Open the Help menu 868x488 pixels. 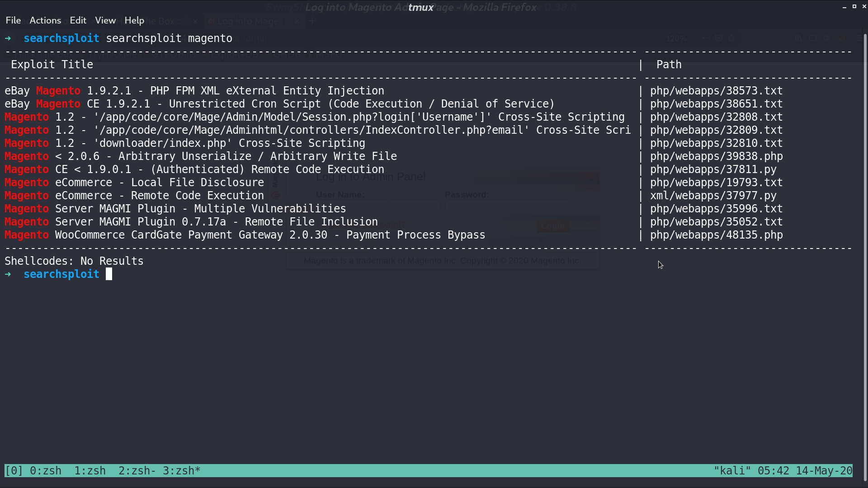(134, 20)
